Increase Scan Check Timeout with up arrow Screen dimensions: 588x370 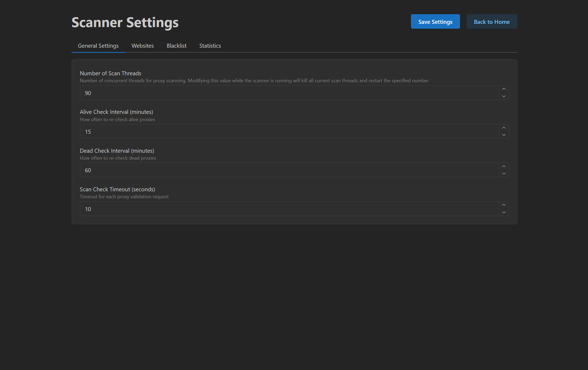pyautogui.click(x=504, y=205)
